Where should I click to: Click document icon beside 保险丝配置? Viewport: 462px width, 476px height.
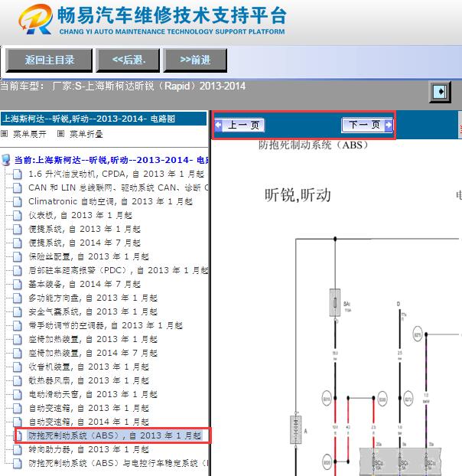pos(18,257)
